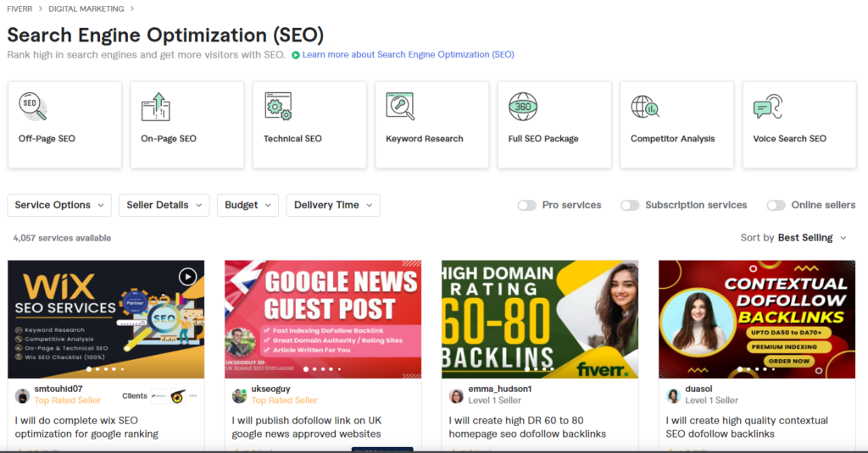
Task: Select Voice Search SEO category label
Action: click(x=789, y=139)
